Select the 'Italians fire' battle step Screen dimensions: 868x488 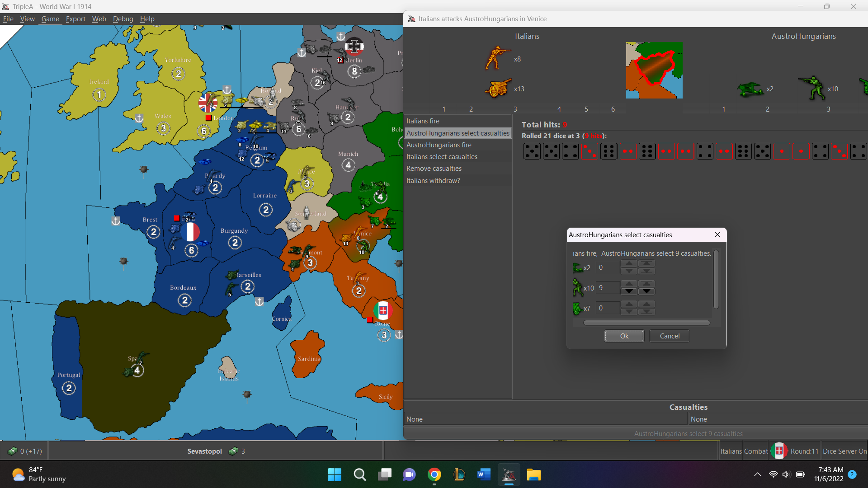[458, 121]
